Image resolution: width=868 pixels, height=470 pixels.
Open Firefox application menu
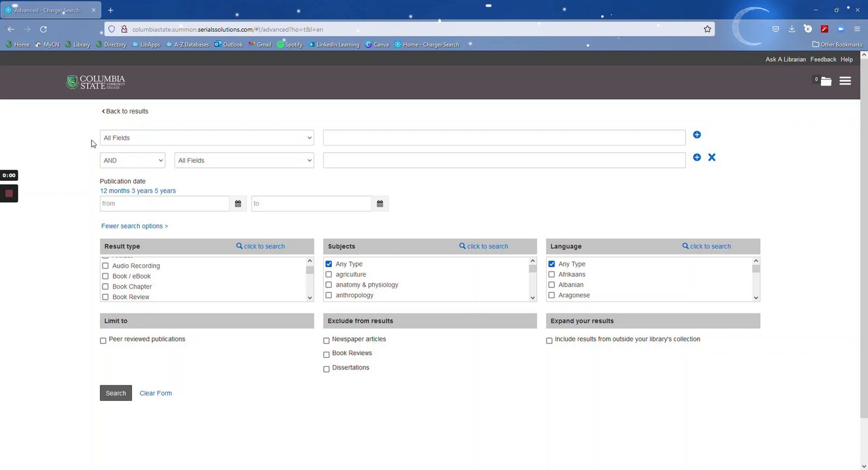(857, 29)
